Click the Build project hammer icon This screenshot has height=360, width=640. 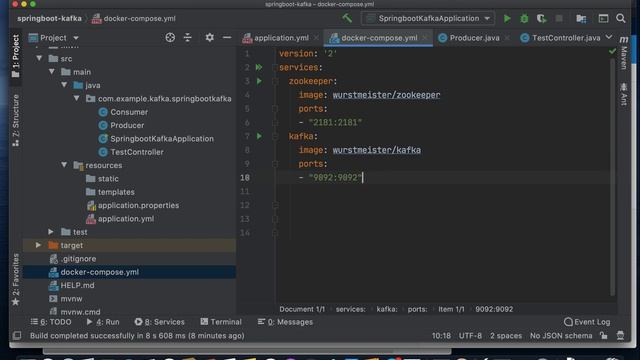[347, 18]
